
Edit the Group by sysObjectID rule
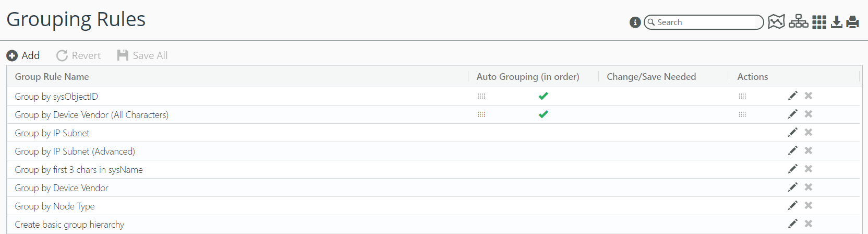(792, 96)
